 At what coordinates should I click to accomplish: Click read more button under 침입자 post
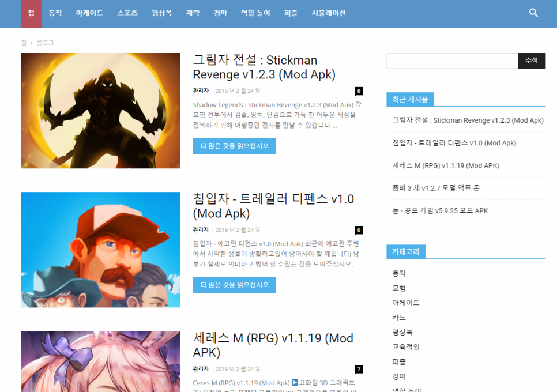[234, 285]
